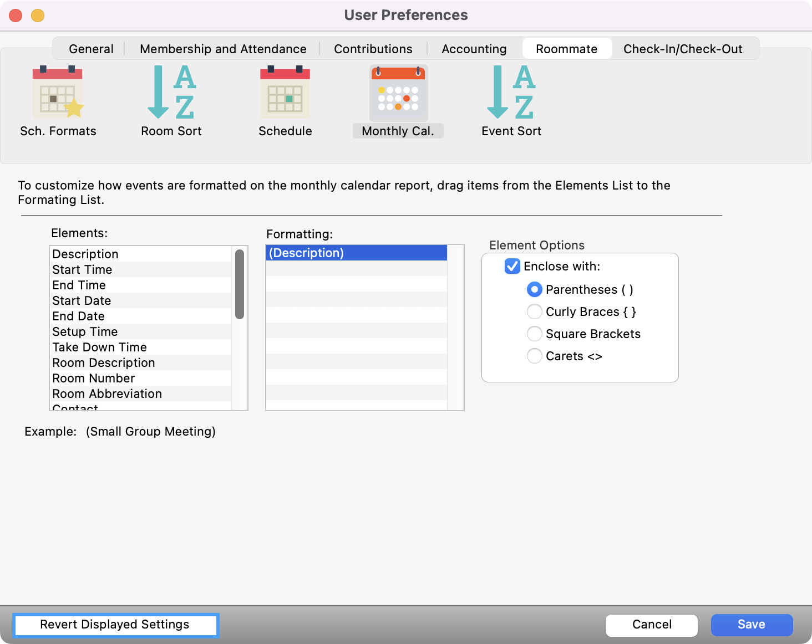This screenshot has height=644, width=812.
Task: Click the Elements list scrollbar
Action: coord(240,284)
